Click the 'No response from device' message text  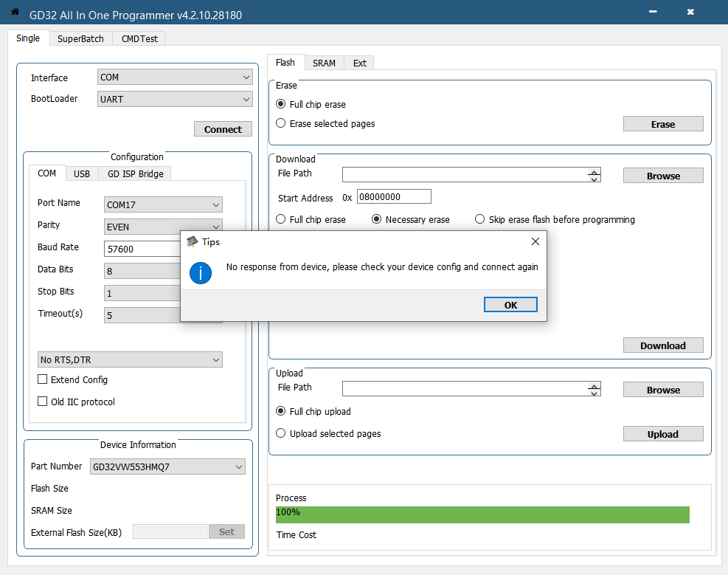[382, 267]
